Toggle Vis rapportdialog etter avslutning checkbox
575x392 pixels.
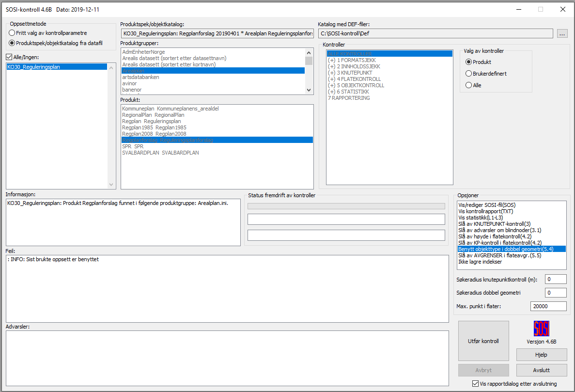(476, 384)
